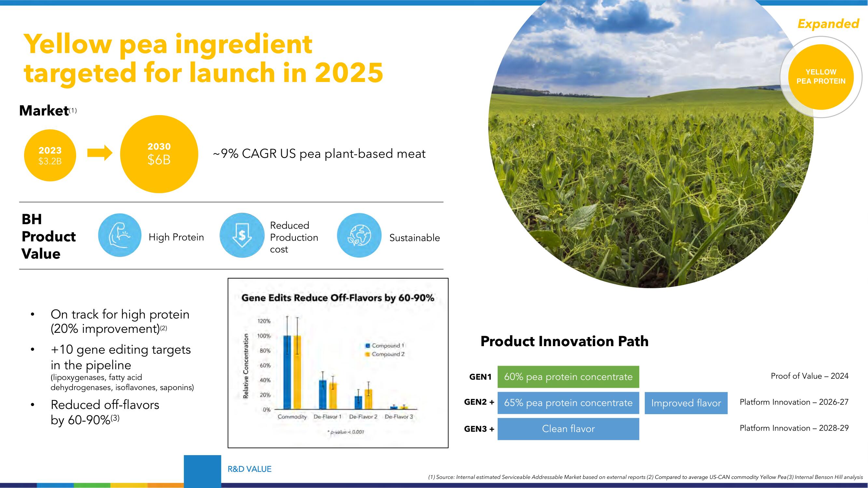
Task: Click the p-value < 0.001 note
Action: [x=346, y=432]
